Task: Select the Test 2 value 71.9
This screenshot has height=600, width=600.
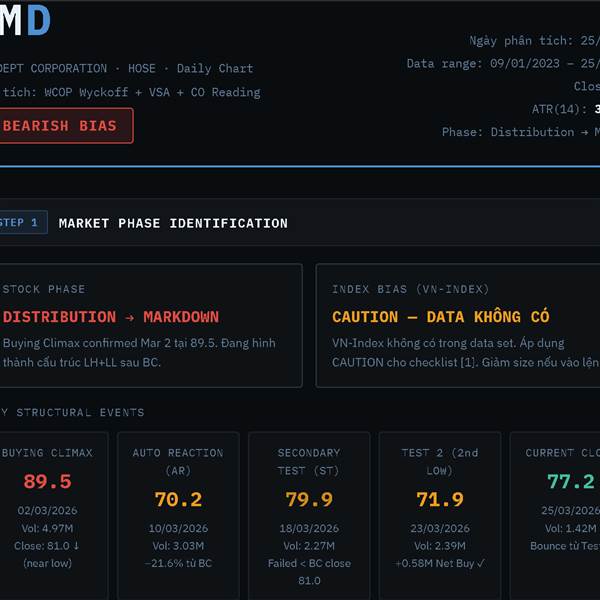Action: (440, 499)
